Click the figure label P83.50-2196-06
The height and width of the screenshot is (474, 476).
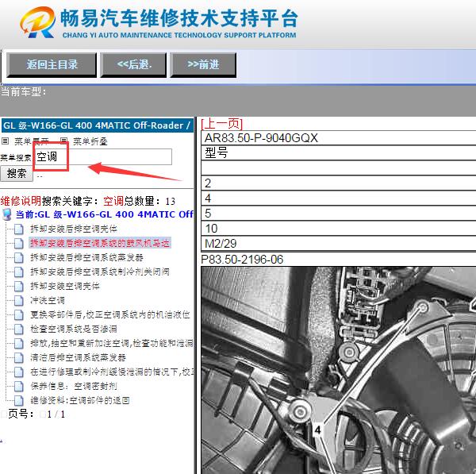pos(242,260)
